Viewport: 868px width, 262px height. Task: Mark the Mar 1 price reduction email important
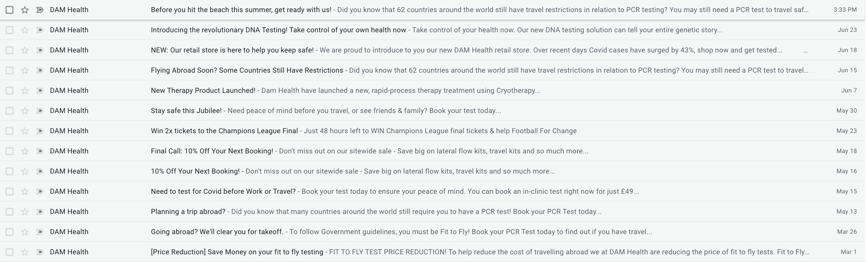pos(40,252)
